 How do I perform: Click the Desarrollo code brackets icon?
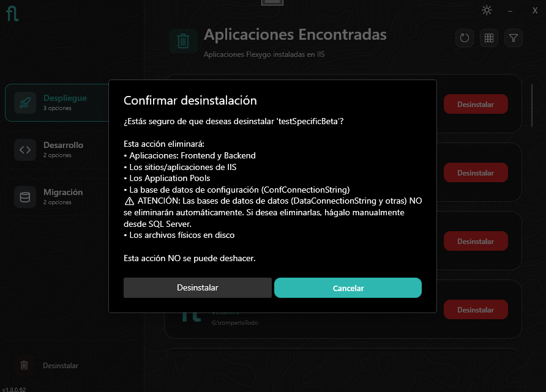[25, 150]
